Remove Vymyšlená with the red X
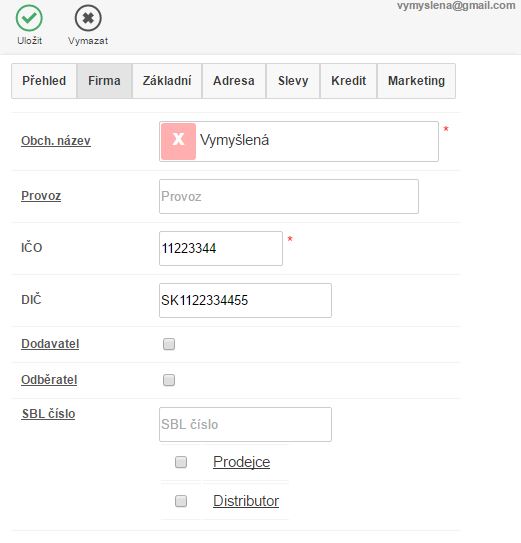The image size is (521, 543). pyautogui.click(x=178, y=141)
